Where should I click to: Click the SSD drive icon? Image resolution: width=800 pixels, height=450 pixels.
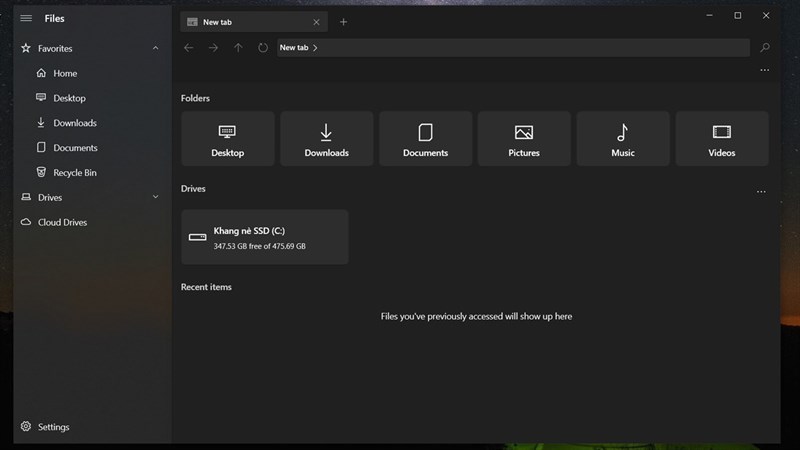197,237
